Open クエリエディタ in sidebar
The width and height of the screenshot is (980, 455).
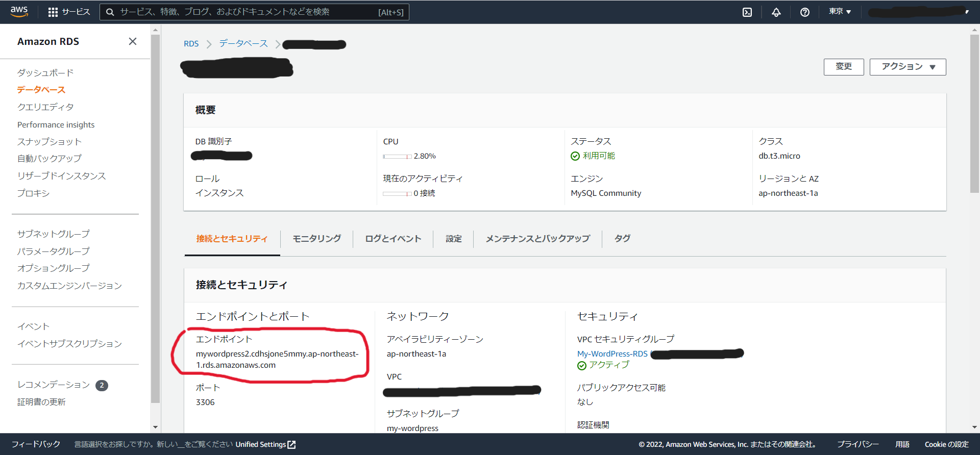[45, 107]
